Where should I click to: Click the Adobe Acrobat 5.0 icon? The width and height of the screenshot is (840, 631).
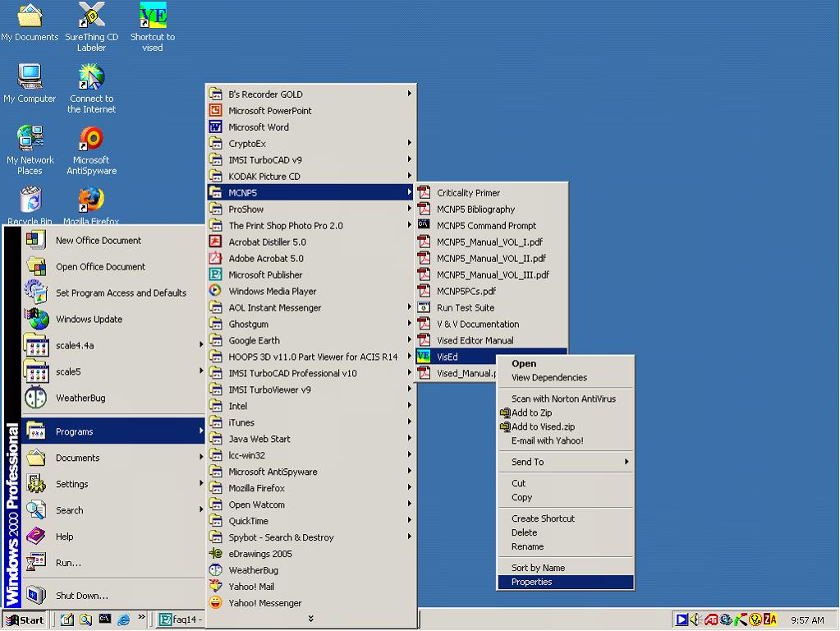(x=215, y=259)
